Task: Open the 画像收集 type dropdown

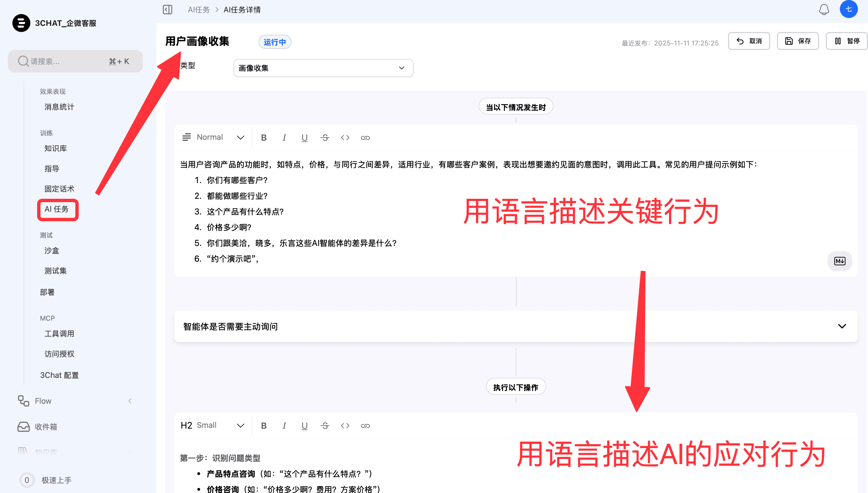Action: (323, 68)
